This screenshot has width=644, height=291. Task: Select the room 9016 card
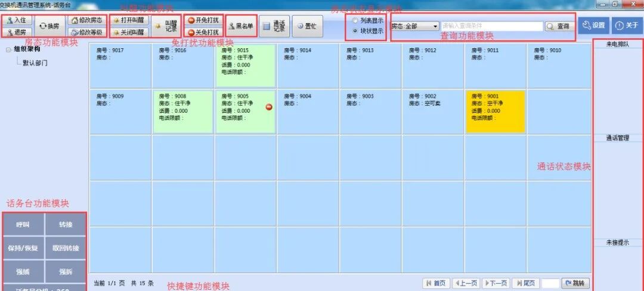tap(183, 66)
